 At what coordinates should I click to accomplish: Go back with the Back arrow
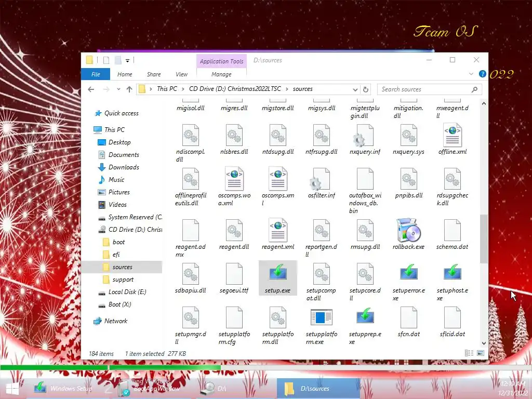pos(91,89)
